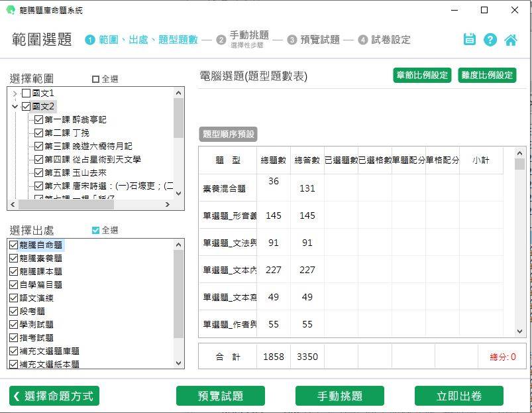
Task: Uncheck 龍騰自命題 checkbox
Action: [13, 245]
